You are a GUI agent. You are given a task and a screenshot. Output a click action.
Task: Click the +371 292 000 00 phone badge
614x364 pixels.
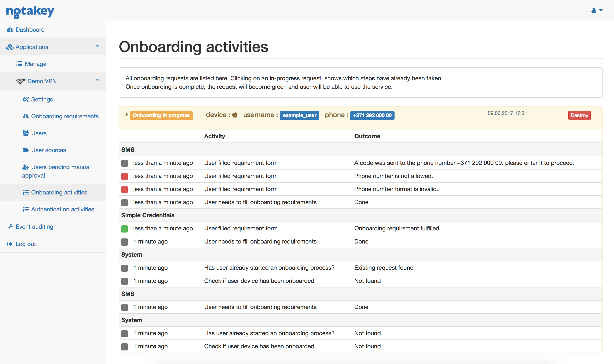click(372, 115)
